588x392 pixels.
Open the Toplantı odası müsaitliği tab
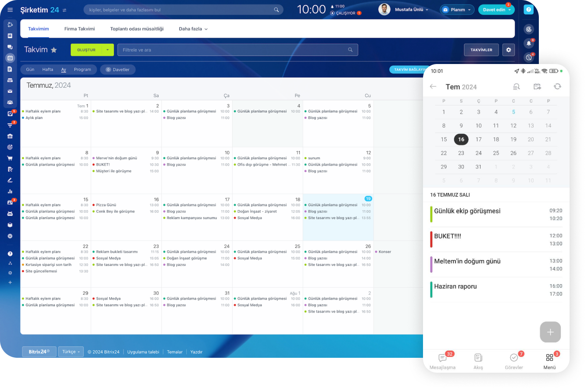(x=136, y=29)
